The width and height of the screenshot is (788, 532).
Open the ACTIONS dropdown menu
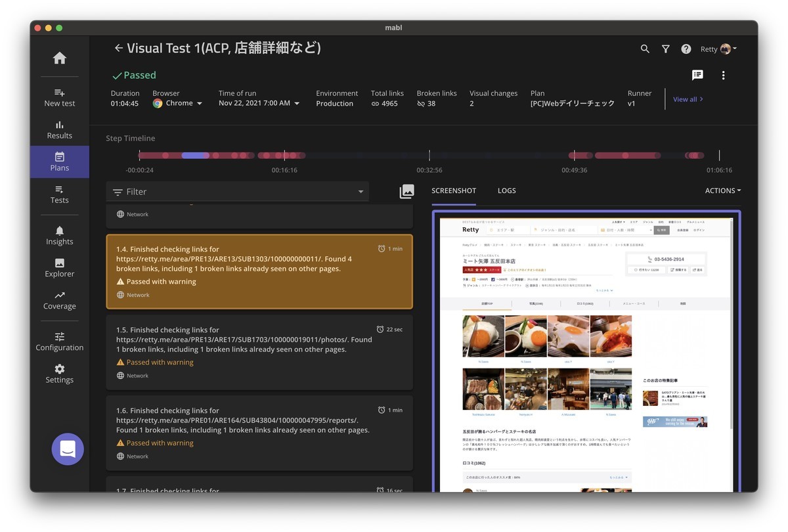tap(722, 190)
